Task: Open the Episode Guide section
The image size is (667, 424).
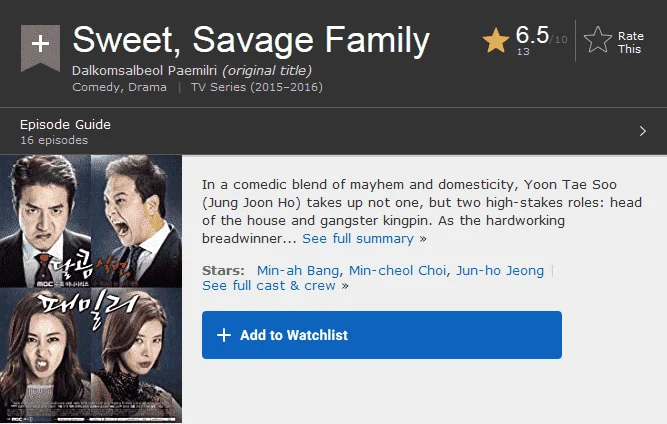Action: click(65, 125)
